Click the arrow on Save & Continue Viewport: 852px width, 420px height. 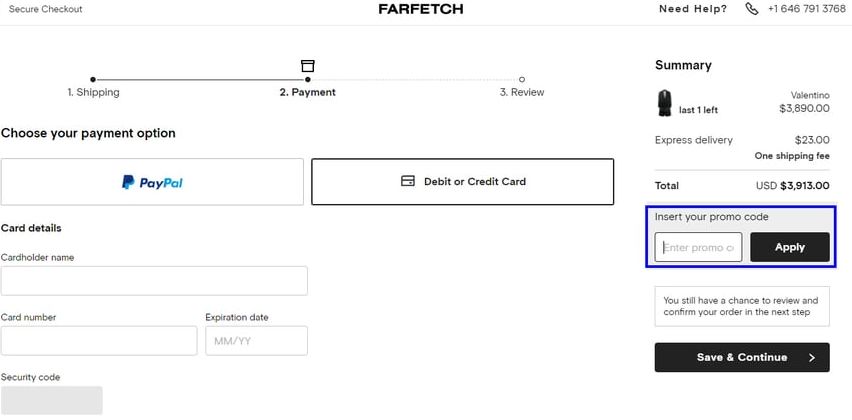[x=812, y=358]
